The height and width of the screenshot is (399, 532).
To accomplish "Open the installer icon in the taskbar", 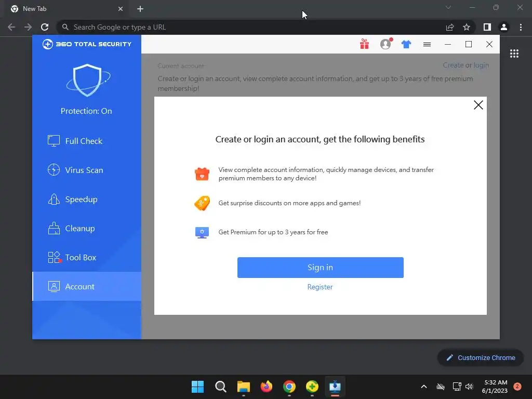I will click(335, 387).
